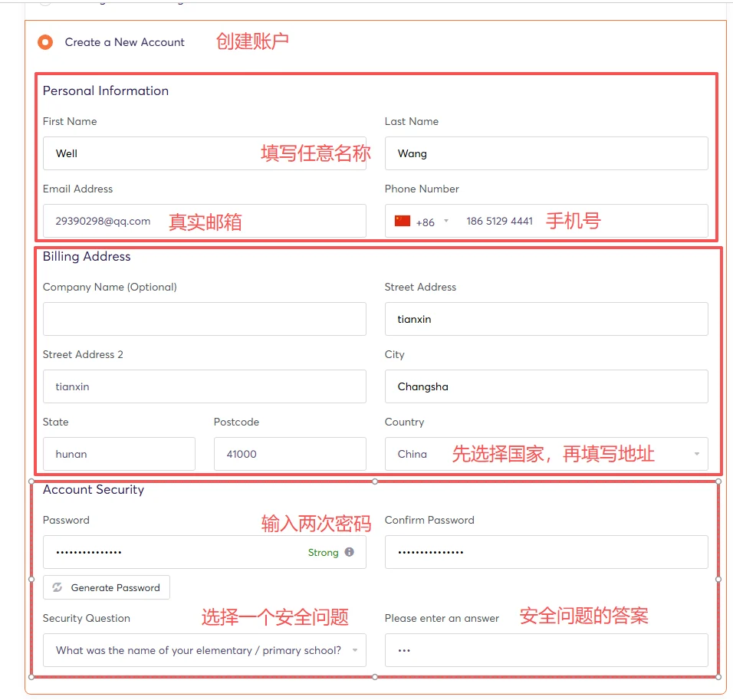Click the First Name field containing Well
Viewport: 733px width, 700px height.
[204, 153]
